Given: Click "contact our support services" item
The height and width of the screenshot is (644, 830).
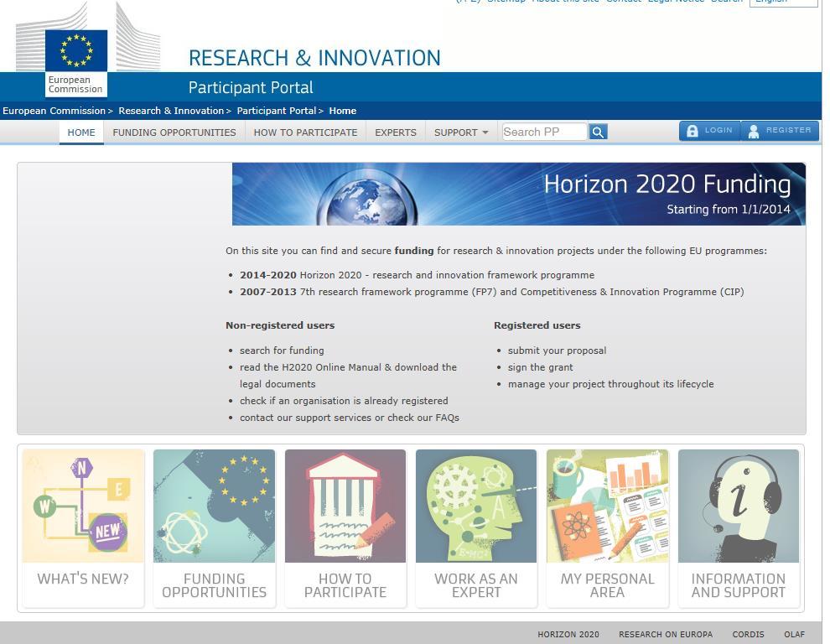Looking at the screenshot, I should [350, 418].
